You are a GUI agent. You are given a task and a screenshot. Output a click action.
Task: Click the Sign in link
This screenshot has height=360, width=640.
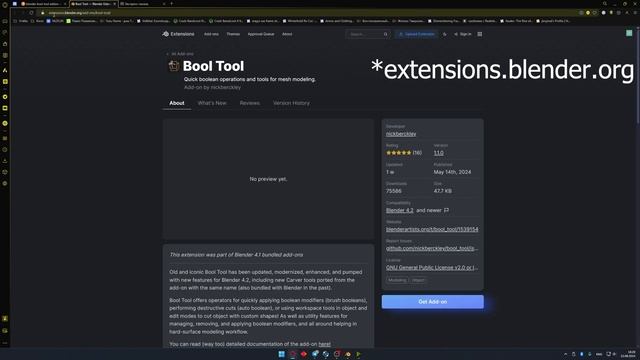coord(463,34)
